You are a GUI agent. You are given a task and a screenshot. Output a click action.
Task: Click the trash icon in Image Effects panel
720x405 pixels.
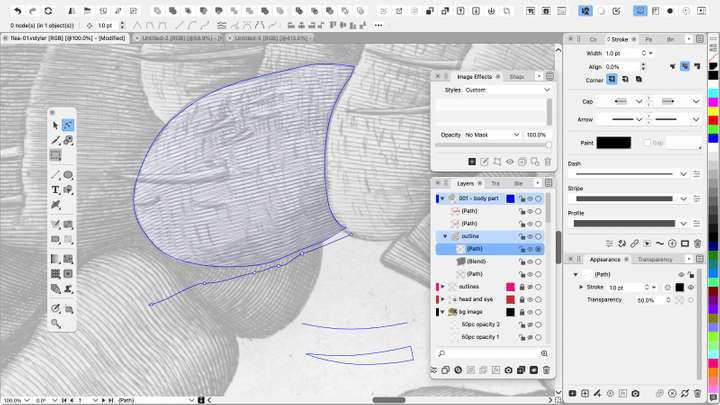tap(547, 162)
